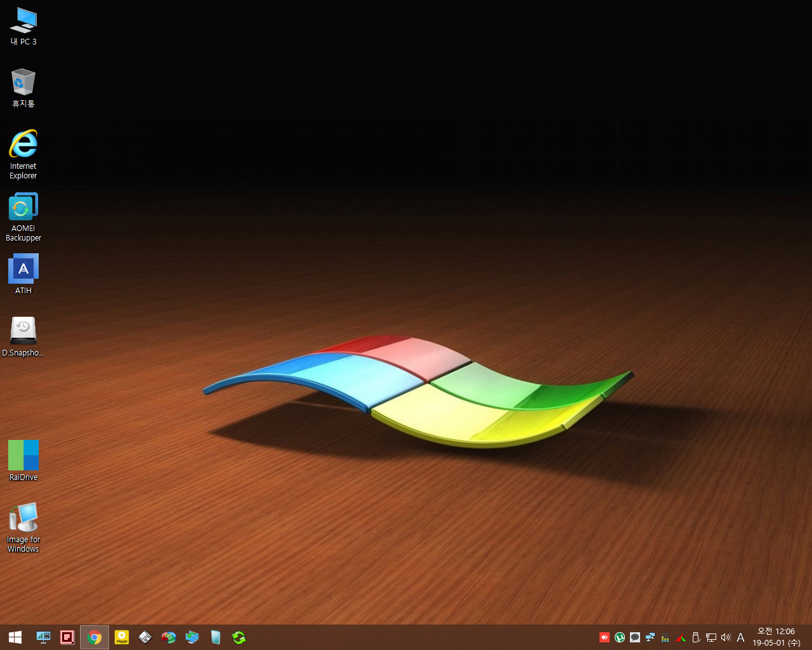Open the Windows Start menu
Viewport: 812px width, 650px height.
tap(15, 637)
